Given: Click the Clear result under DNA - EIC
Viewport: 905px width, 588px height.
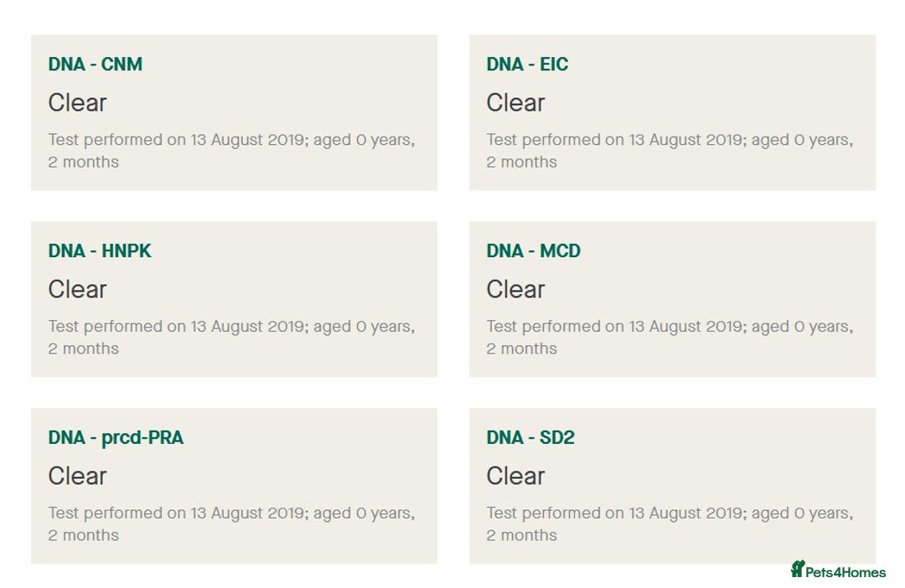Looking at the screenshot, I should (515, 103).
